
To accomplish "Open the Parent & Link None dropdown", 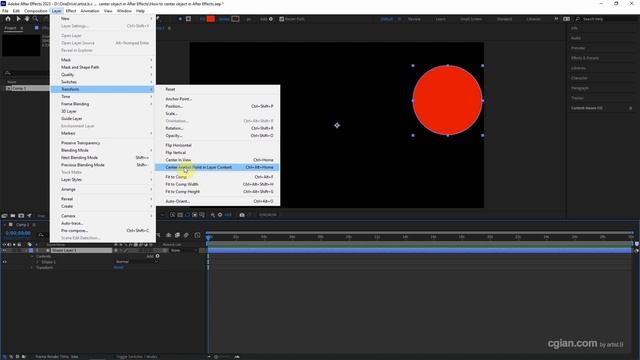I will pyautogui.click(x=184, y=250).
